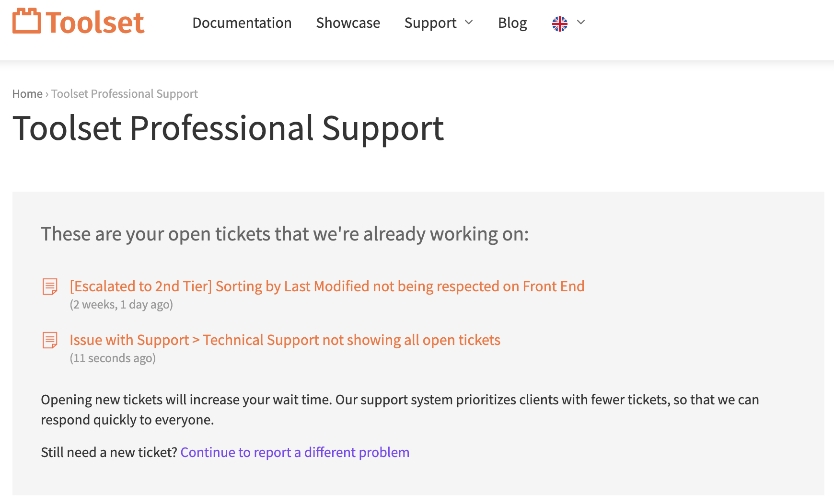Viewport: 834px width, 504px height.
Task: Click the '11 seconds ago' timestamp
Action: 113,358
